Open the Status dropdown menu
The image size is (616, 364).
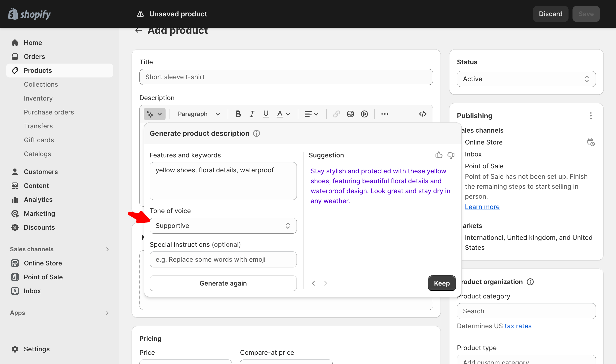click(x=526, y=79)
